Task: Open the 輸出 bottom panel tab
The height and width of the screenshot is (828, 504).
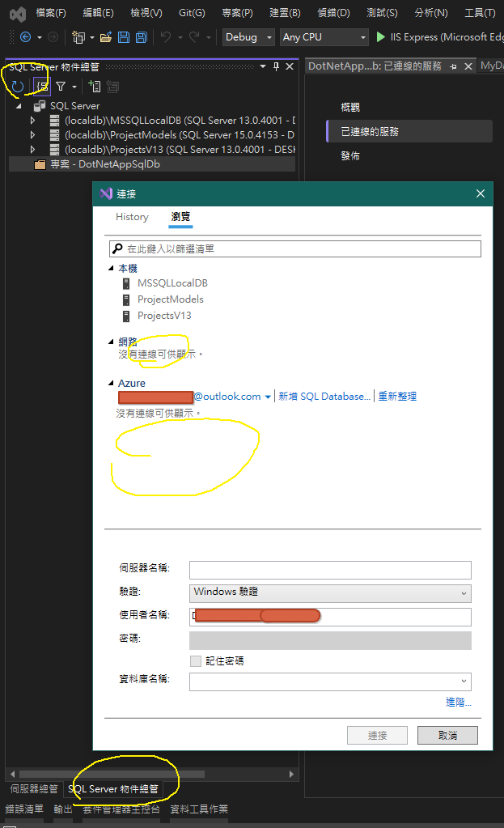Action: (63, 809)
